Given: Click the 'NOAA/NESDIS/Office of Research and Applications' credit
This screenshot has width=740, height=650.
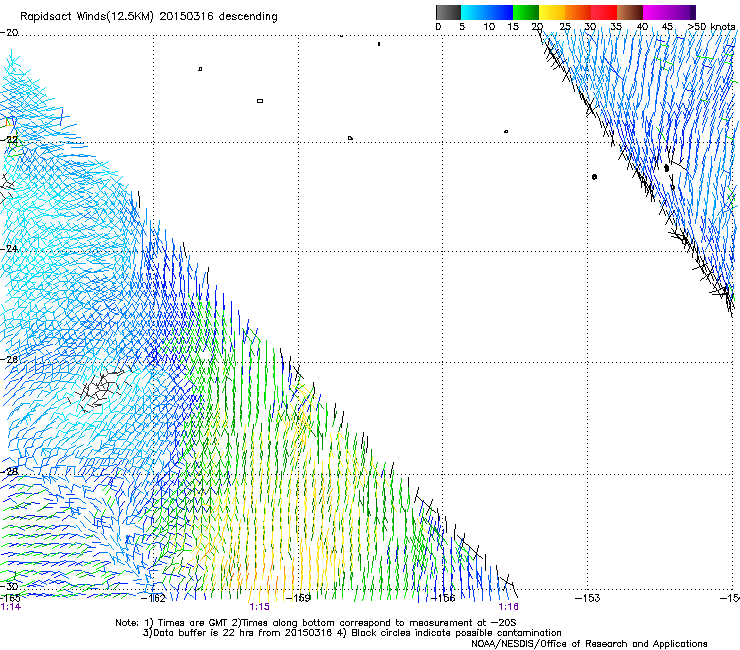Looking at the screenshot, I should [589, 643].
